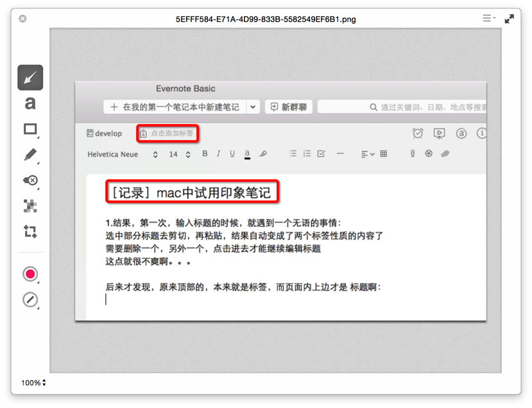This screenshot has height=408, width=532.
Task: Click the line 这点就很不爽啊
Action: [148, 262]
